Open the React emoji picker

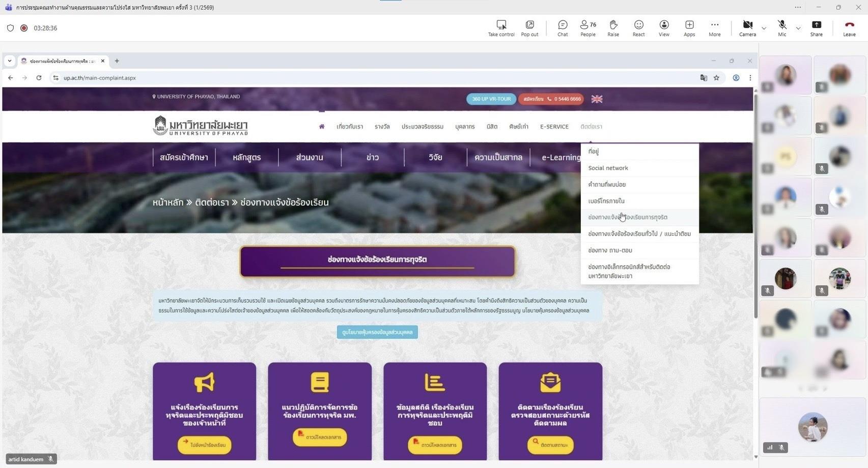(638, 28)
